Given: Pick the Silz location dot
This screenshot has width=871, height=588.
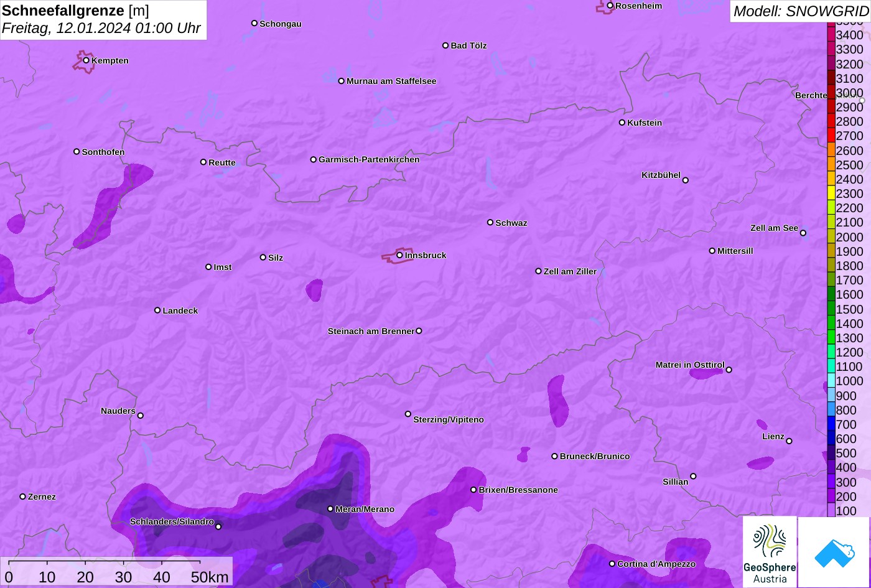Looking at the screenshot, I should pos(263,257).
